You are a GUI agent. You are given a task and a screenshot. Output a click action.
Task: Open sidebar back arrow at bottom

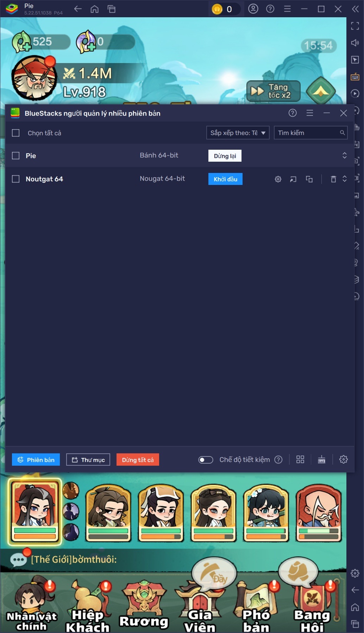click(x=355, y=590)
